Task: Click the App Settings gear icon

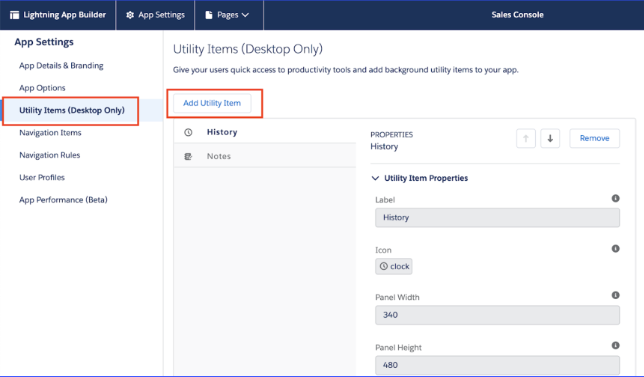Action: point(130,15)
